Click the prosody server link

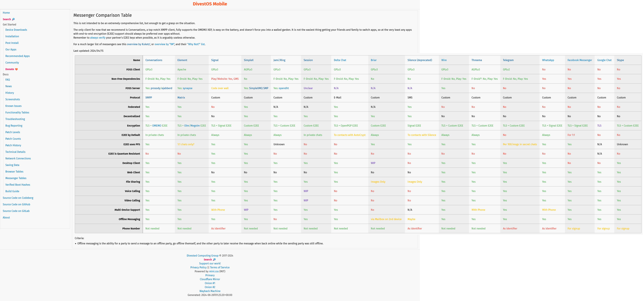[x=156, y=88]
